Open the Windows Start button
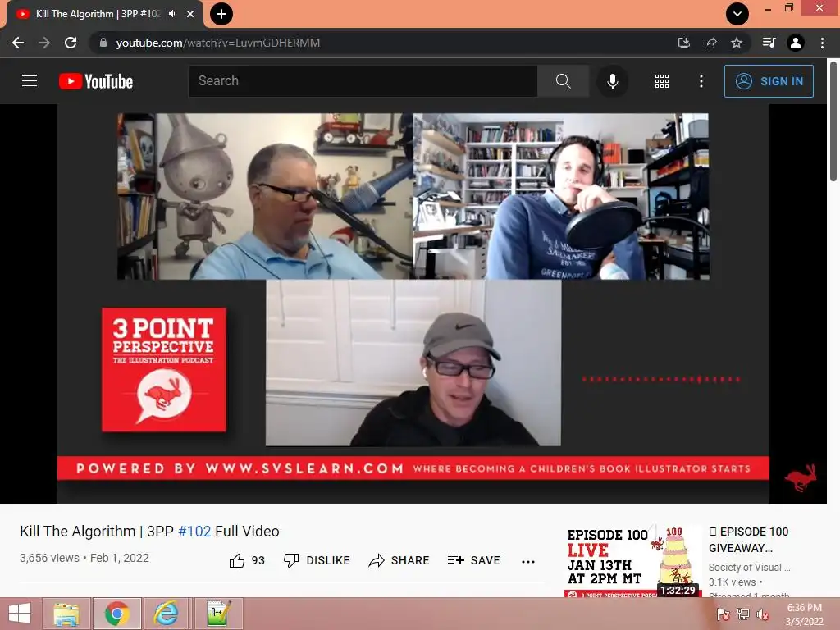This screenshot has width=840, height=630. pos(20,614)
